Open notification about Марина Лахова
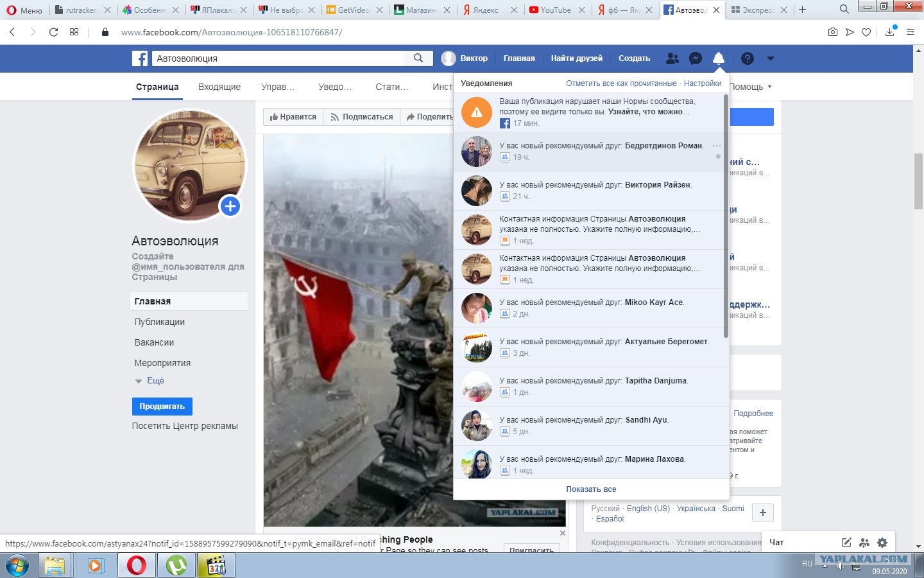This screenshot has width=924, height=578. point(588,462)
